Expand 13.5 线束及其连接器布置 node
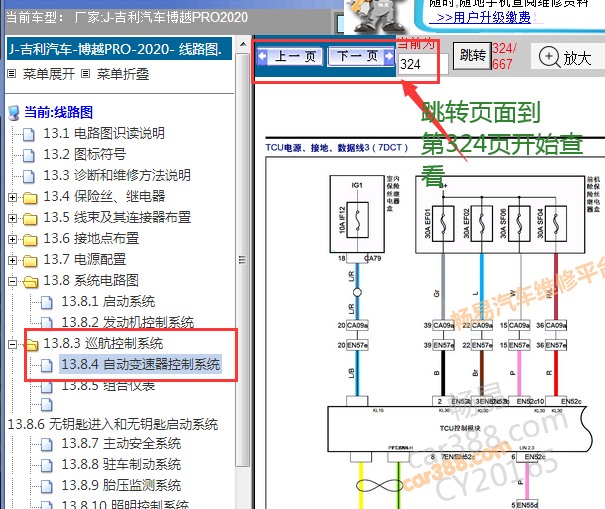Image resolution: width=605 pixels, height=509 pixels. pyautogui.click(x=12, y=218)
